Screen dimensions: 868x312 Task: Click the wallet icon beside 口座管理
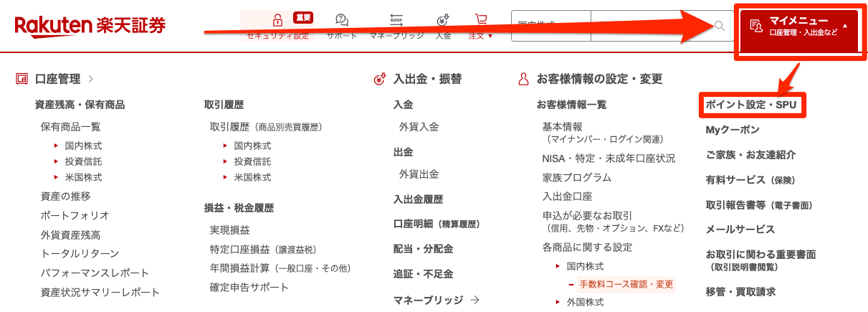pyautogui.click(x=22, y=79)
